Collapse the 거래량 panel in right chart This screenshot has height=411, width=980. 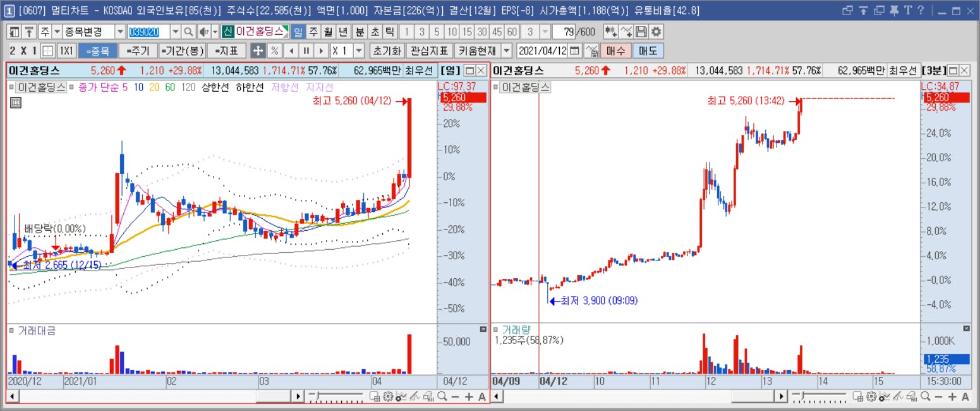tap(966, 329)
